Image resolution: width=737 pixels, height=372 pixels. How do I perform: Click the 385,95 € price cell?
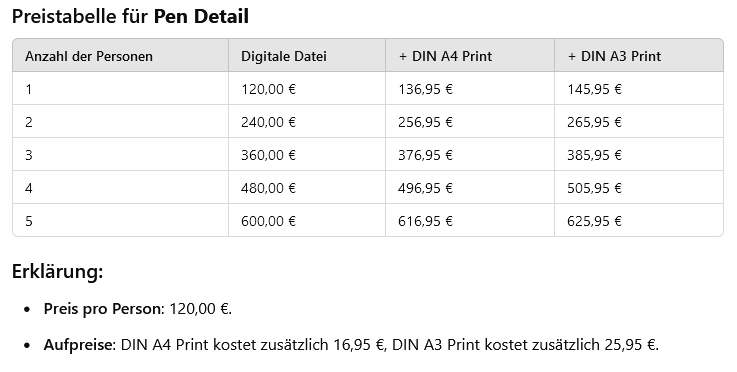[594, 155]
